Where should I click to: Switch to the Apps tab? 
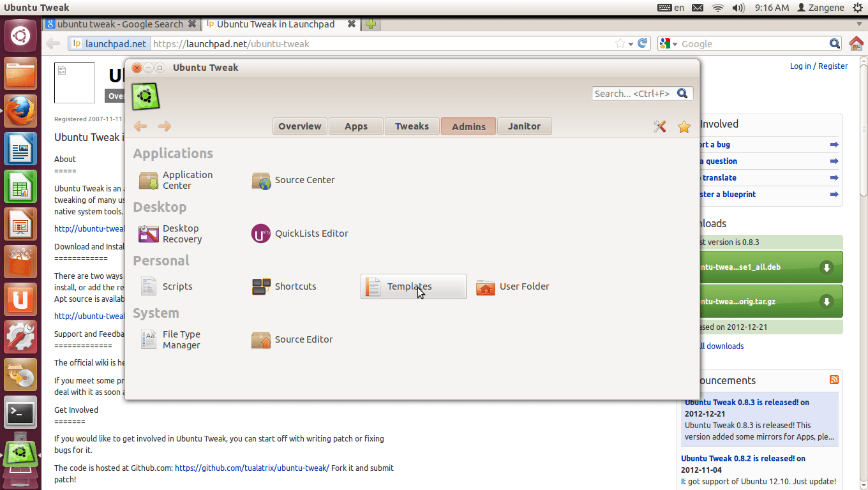356,126
